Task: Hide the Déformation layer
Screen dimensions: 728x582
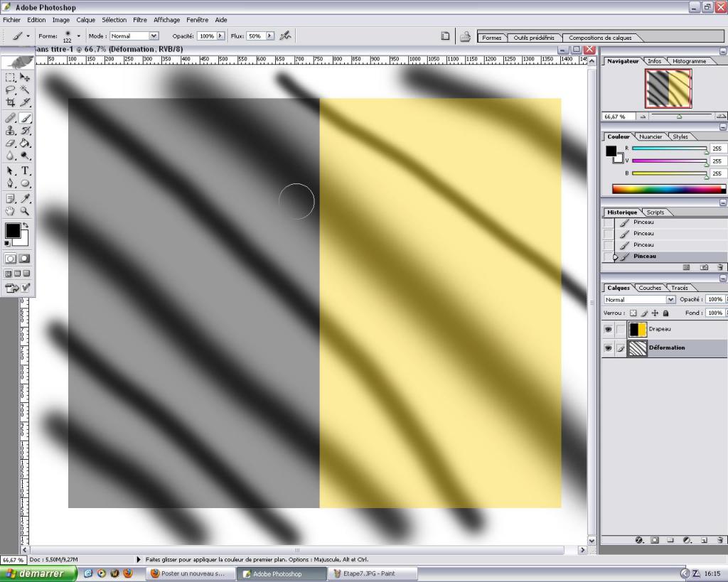Action: tap(609, 348)
